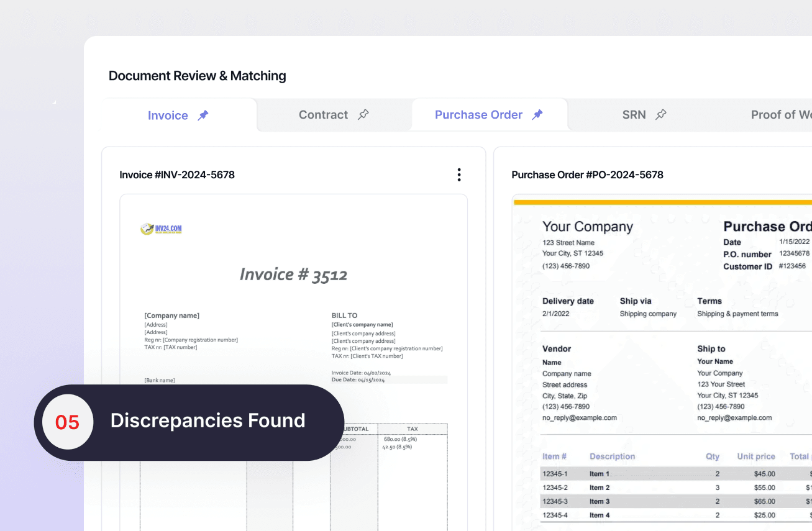This screenshot has height=531, width=812.
Task: Click the TAX column header in invoice
Action: point(413,429)
